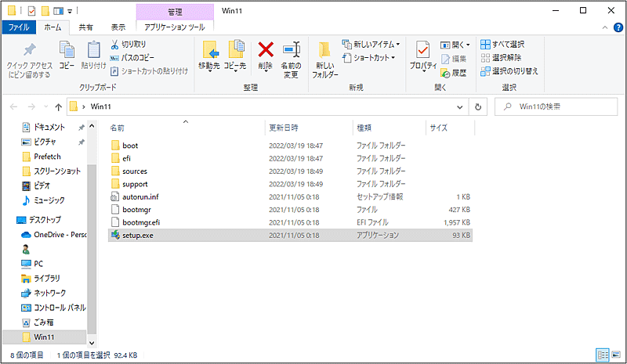Select all items with すべて選択
This screenshot has height=364, width=627.
[x=502, y=44]
